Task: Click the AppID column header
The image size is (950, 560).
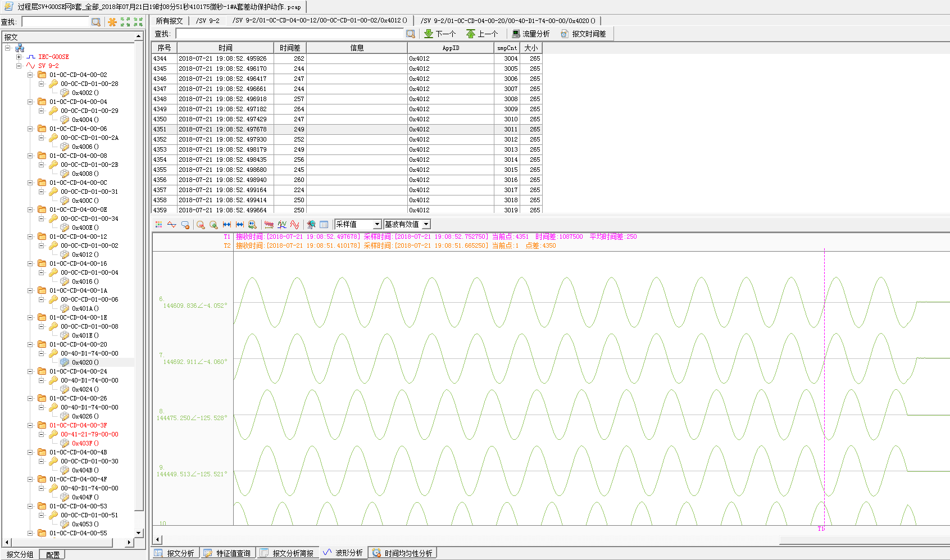Action: (451, 48)
